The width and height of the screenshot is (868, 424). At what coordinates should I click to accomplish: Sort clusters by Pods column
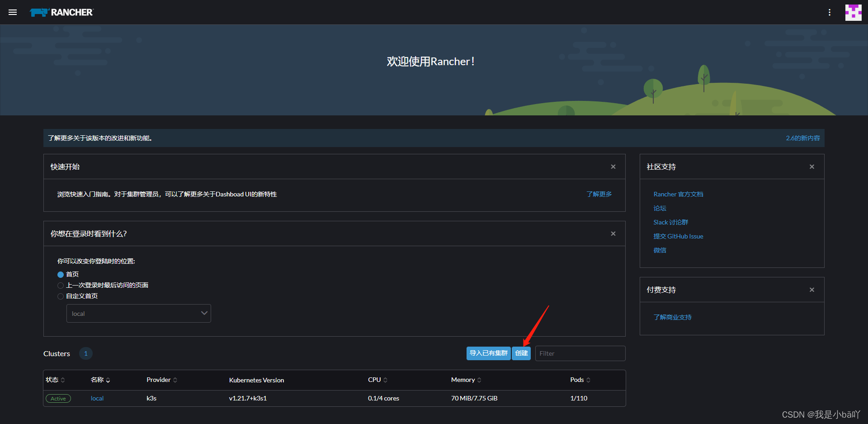point(580,380)
